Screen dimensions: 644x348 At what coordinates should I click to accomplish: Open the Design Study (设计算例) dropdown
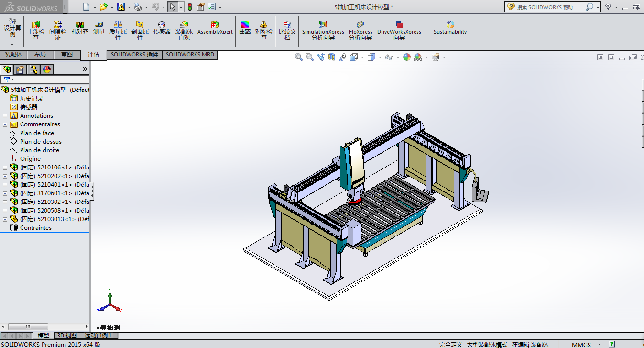(x=12, y=44)
